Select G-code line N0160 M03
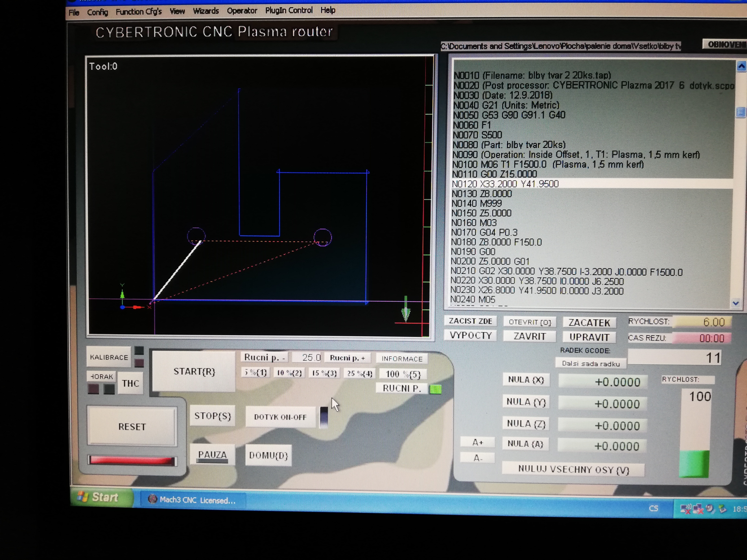747x560 pixels. 474,223
